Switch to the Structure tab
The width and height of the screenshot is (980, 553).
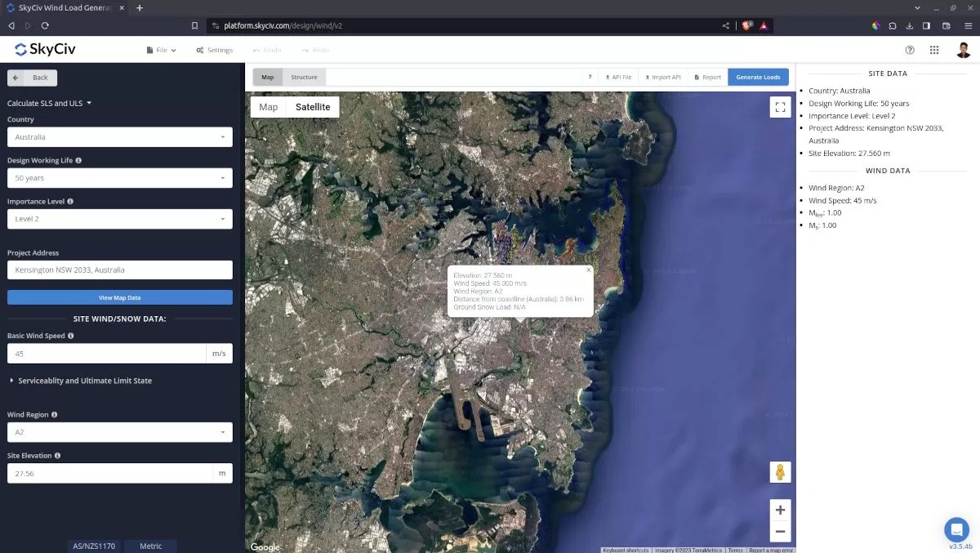(304, 76)
